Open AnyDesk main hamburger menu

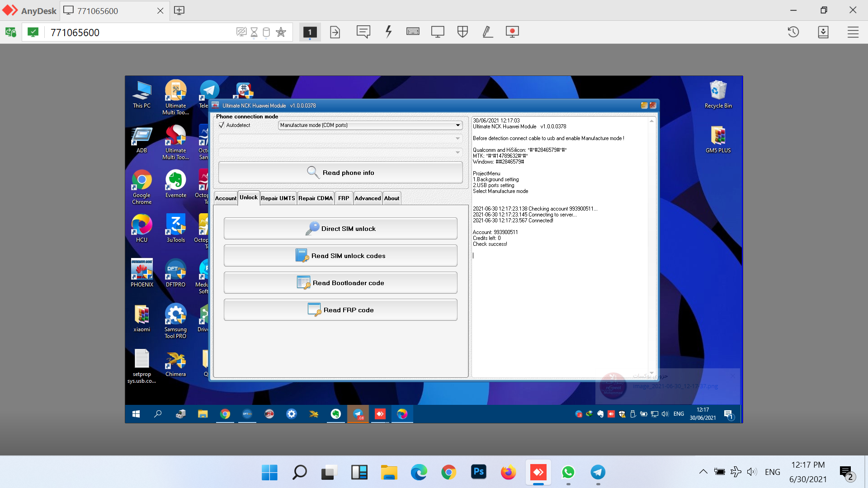[853, 32]
